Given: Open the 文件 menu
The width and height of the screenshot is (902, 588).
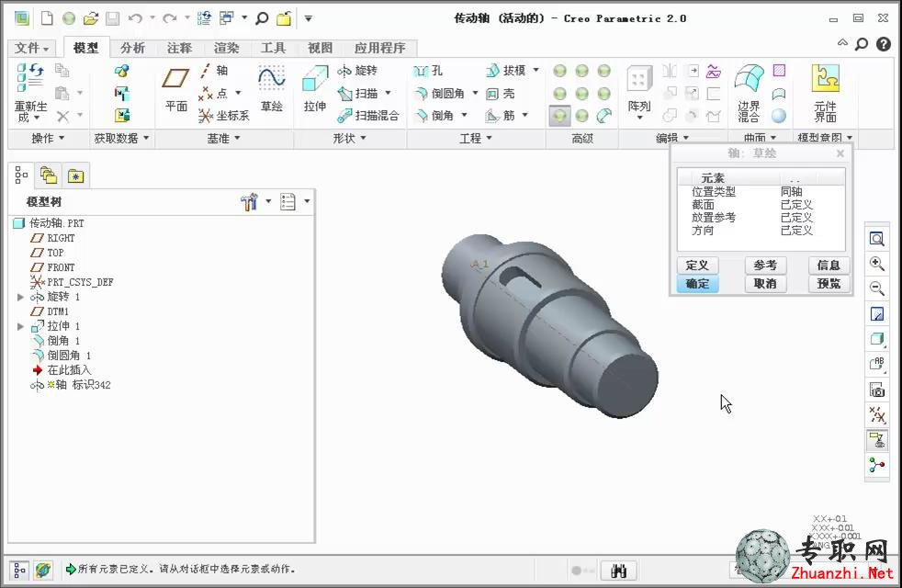Looking at the screenshot, I should (32, 48).
